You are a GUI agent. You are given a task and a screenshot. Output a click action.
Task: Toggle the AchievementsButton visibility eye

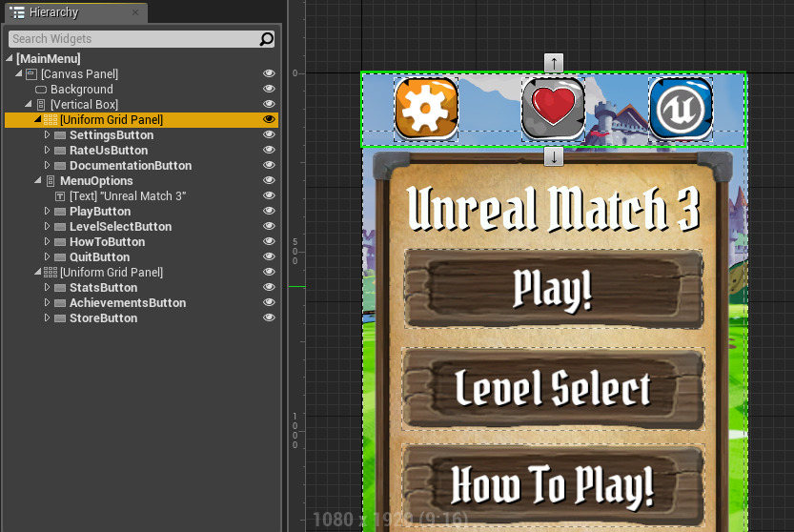point(269,302)
